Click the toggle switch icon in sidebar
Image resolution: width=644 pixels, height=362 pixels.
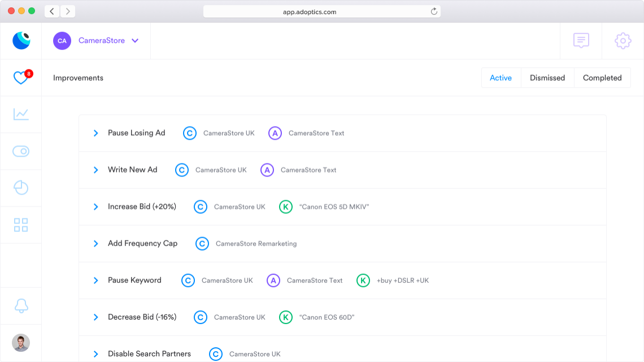pyautogui.click(x=21, y=151)
